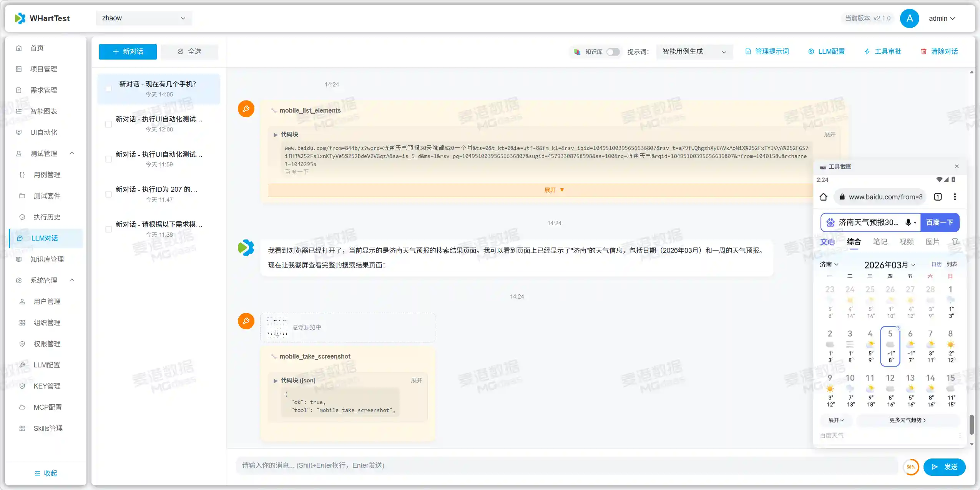The image size is (980, 490).
Task: Check the conversation 现在有几个手机
Action: [108, 88]
